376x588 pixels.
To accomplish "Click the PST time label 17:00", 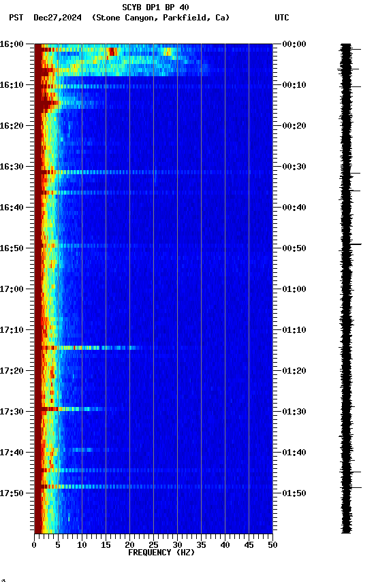I will pyautogui.click(x=12, y=289).
